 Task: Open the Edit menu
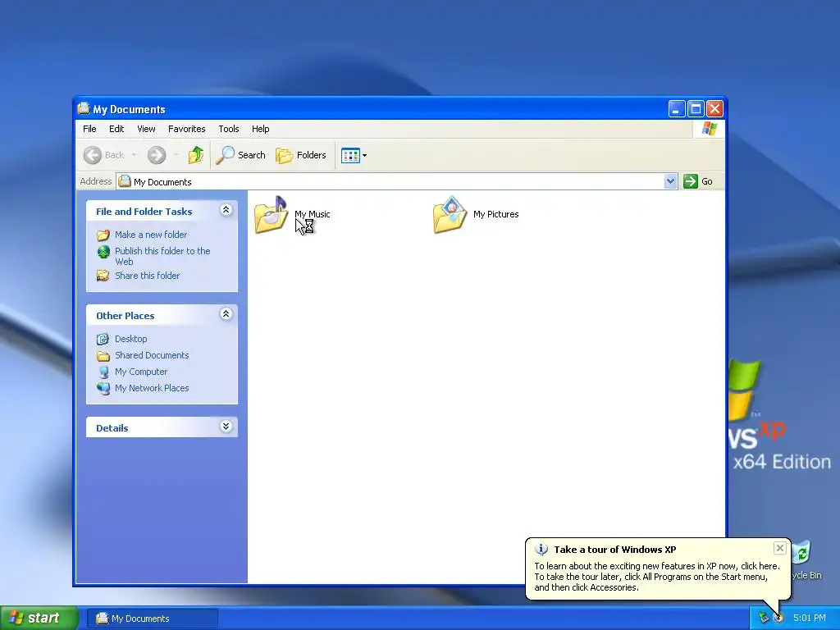point(116,129)
